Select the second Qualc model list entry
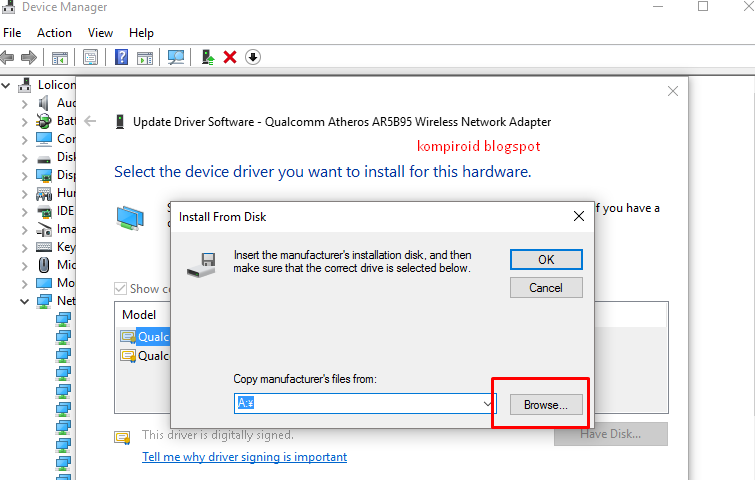755x480 pixels. click(144, 356)
